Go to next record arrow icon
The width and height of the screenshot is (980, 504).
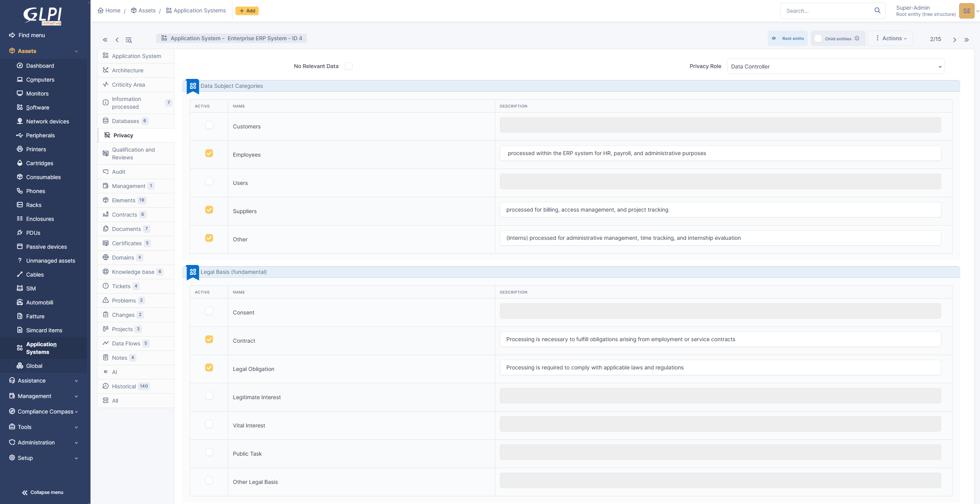(x=954, y=40)
